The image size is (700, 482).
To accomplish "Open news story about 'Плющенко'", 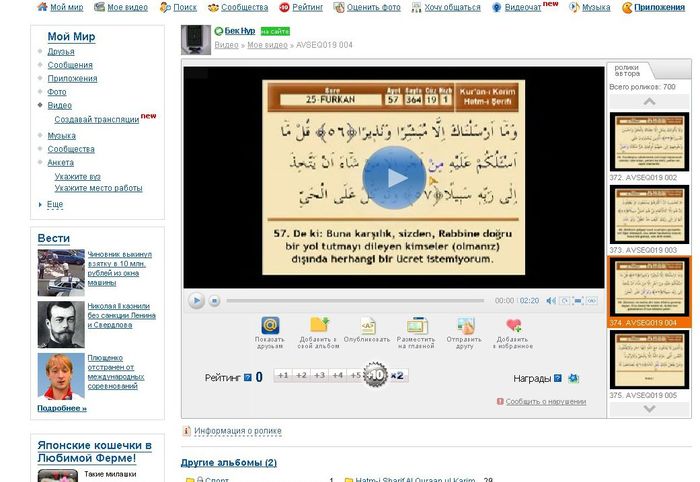I will (116, 372).
